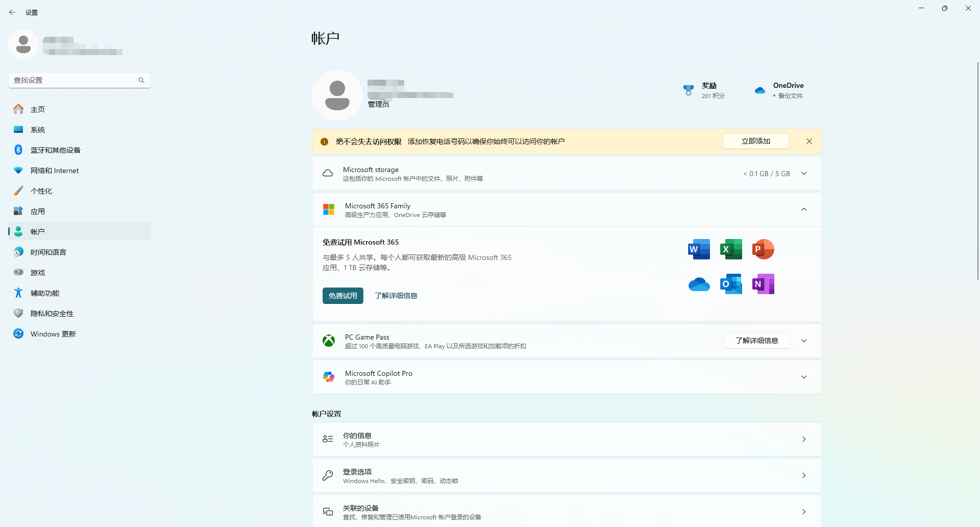The width and height of the screenshot is (980, 527).
Task: Open the 201 积分 rewards text
Action: pyautogui.click(x=713, y=96)
